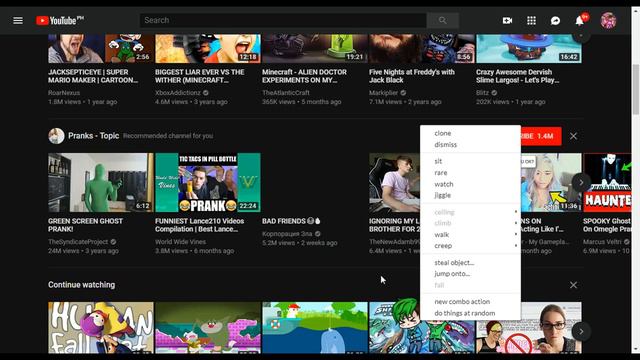Open the notifications bell

click(580, 20)
